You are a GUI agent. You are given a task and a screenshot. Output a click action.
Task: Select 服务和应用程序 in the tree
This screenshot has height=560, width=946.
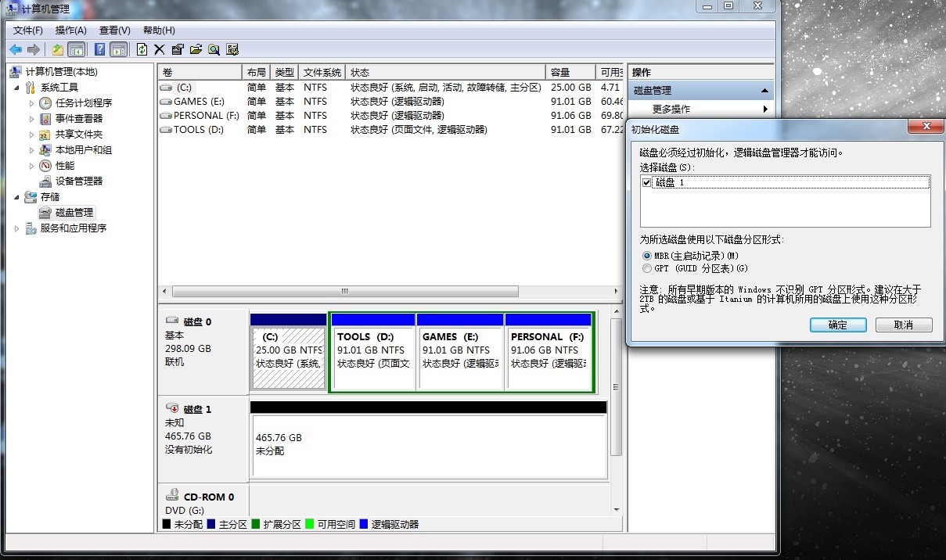pyautogui.click(x=74, y=228)
